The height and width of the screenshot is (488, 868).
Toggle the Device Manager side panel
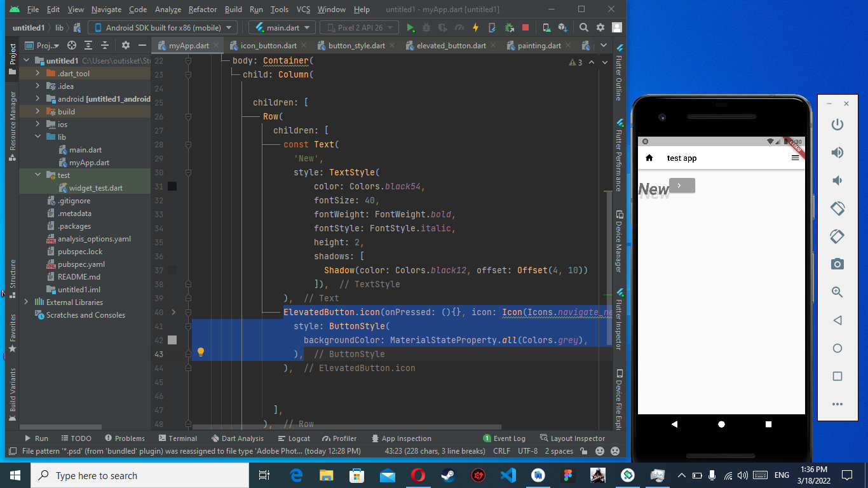click(619, 243)
